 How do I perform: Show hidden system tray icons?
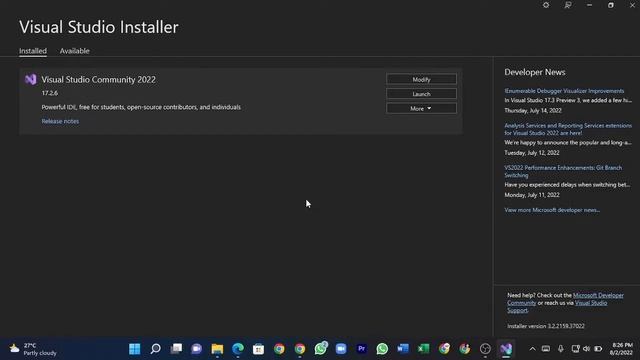click(x=532, y=349)
